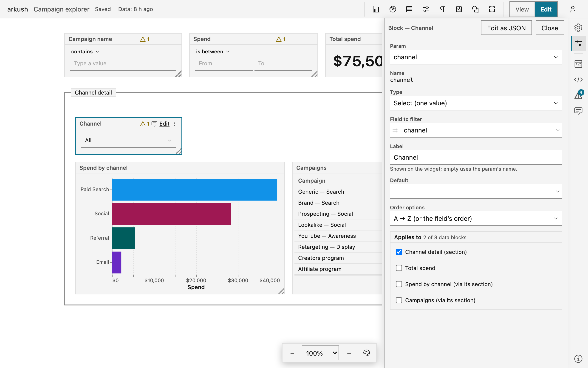Close the block panel
The image size is (588, 368).
(550, 28)
